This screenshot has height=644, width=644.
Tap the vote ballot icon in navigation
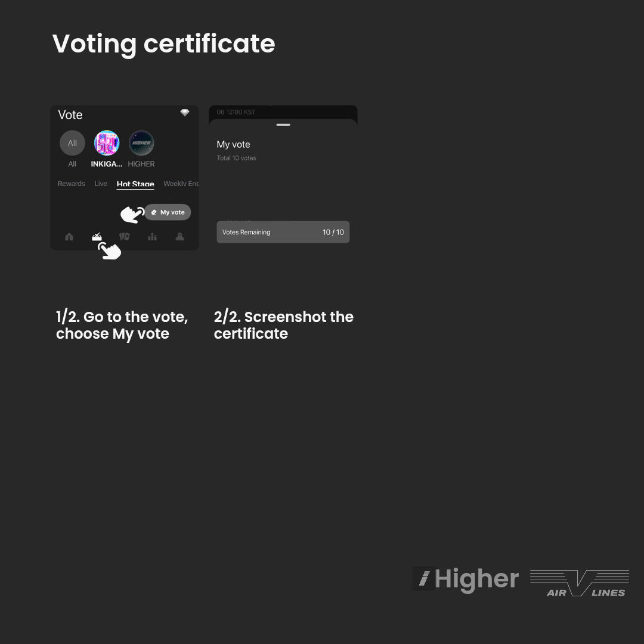tap(97, 237)
